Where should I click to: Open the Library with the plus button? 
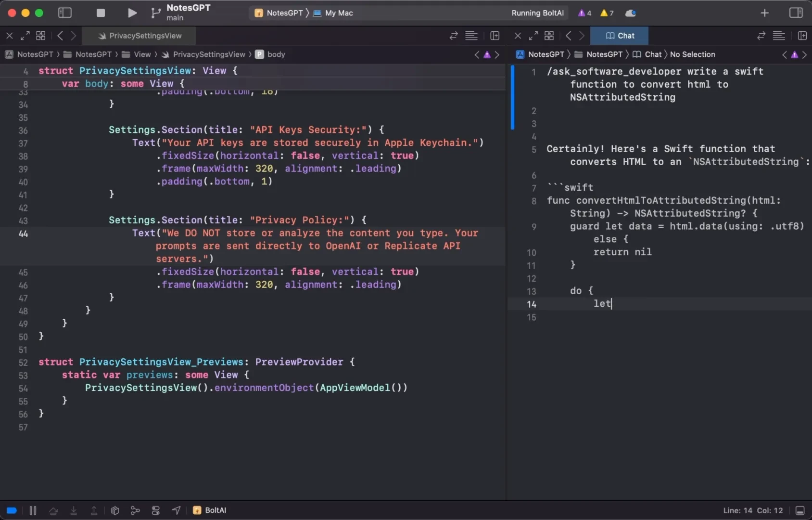coord(764,13)
